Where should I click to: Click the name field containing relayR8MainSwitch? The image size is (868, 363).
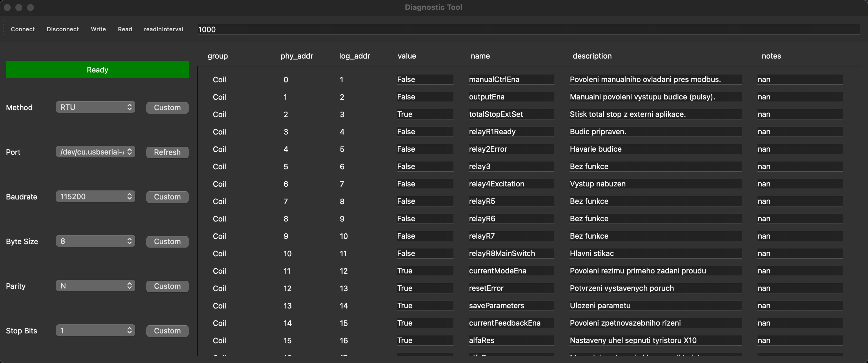[511, 253]
